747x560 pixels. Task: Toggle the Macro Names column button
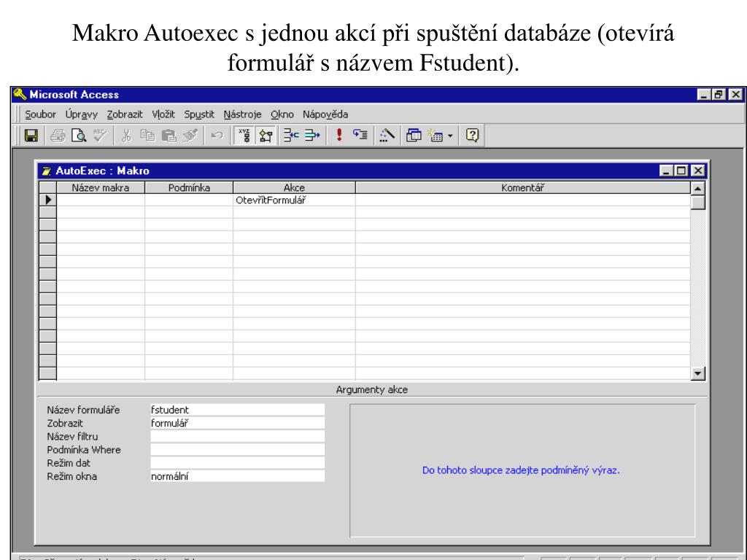pyautogui.click(x=244, y=136)
